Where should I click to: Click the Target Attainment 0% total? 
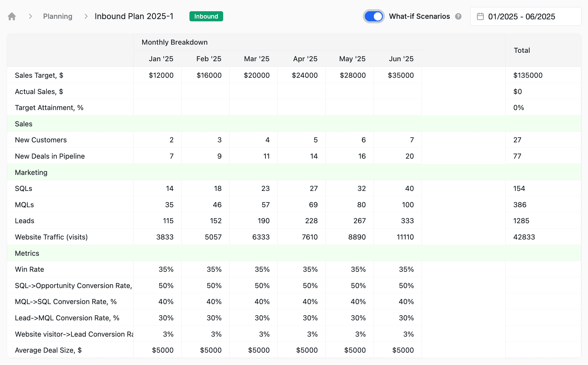tap(519, 108)
